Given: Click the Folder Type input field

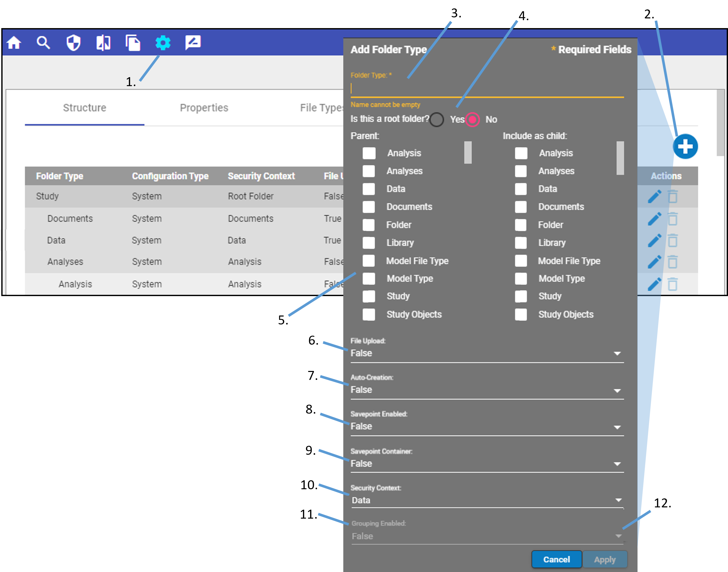Looking at the screenshot, I should (x=487, y=89).
